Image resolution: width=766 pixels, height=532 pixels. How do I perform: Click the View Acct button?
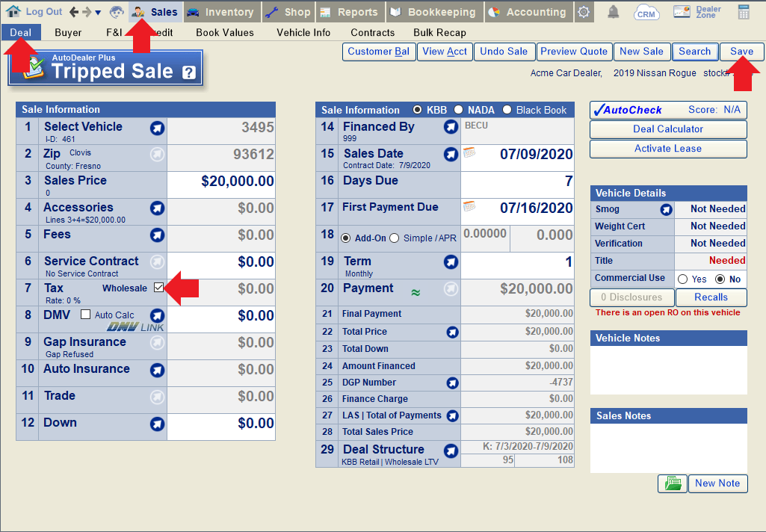coord(445,52)
